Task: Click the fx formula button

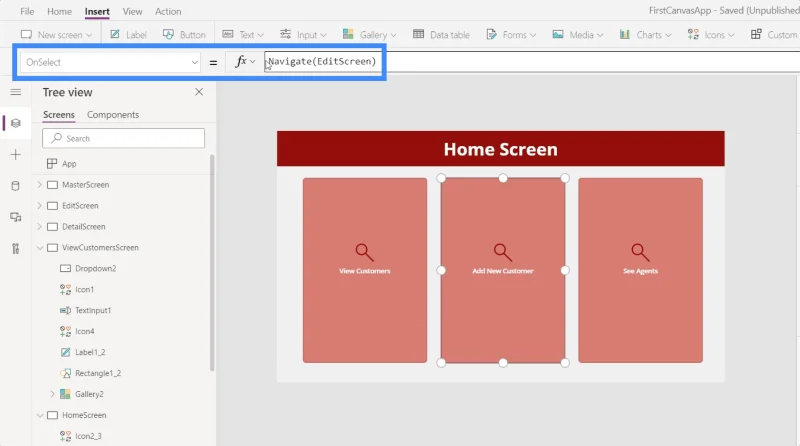Action: coord(244,62)
